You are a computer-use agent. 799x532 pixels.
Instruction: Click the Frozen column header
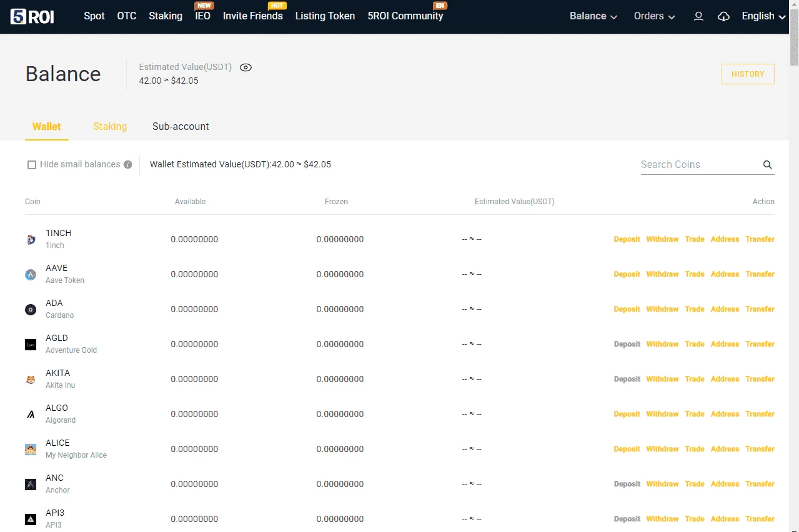pos(336,202)
